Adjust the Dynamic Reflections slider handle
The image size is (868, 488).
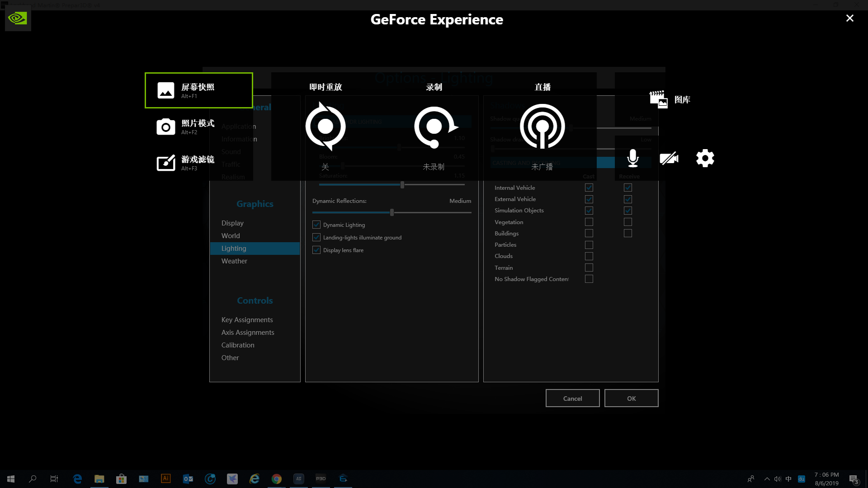[x=392, y=212]
